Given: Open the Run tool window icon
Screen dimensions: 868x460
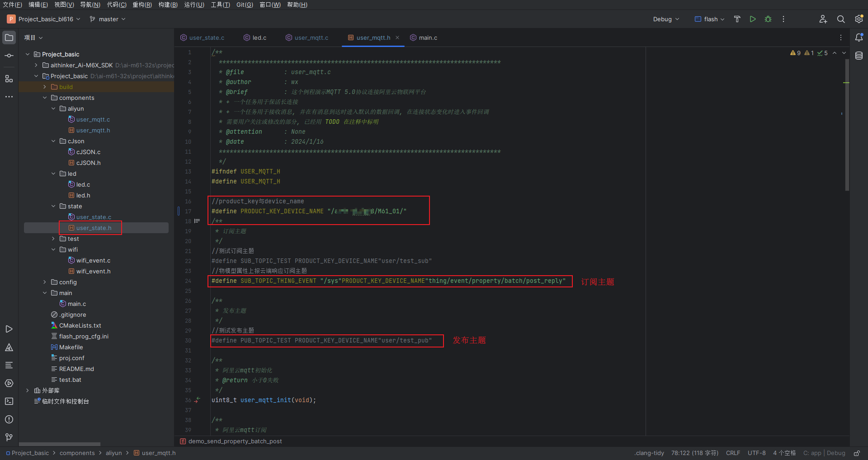Looking at the screenshot, I should [x=9, y=329].
